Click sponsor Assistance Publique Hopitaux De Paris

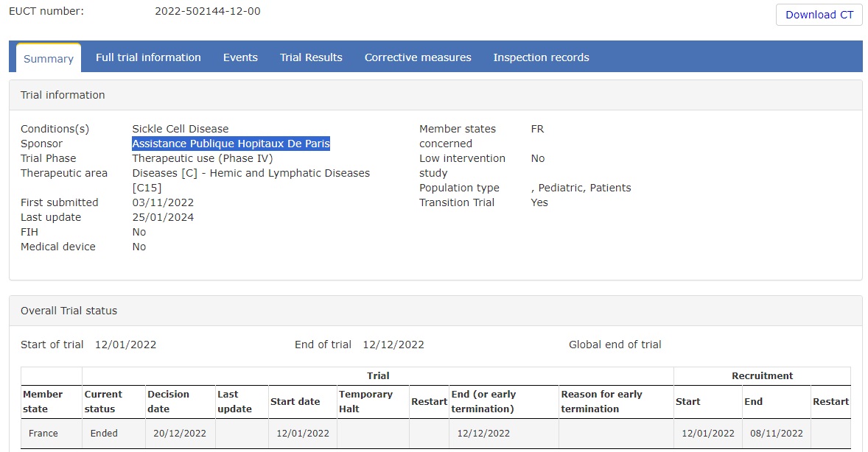coord(231,144)
